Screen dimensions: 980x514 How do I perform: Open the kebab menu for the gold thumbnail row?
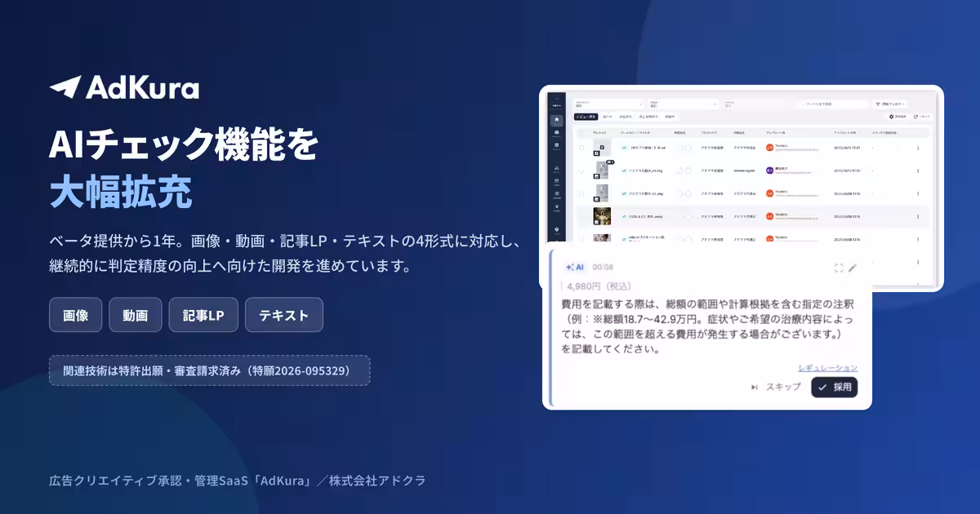[x=918, y=216]
